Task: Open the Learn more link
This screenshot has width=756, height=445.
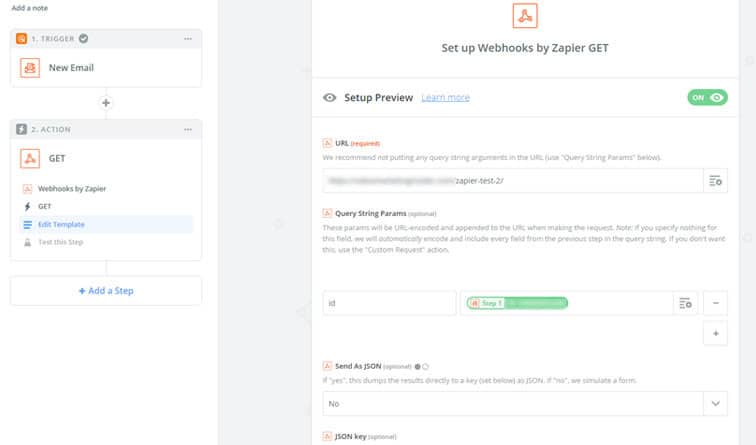Action: [x=445, y=97]
